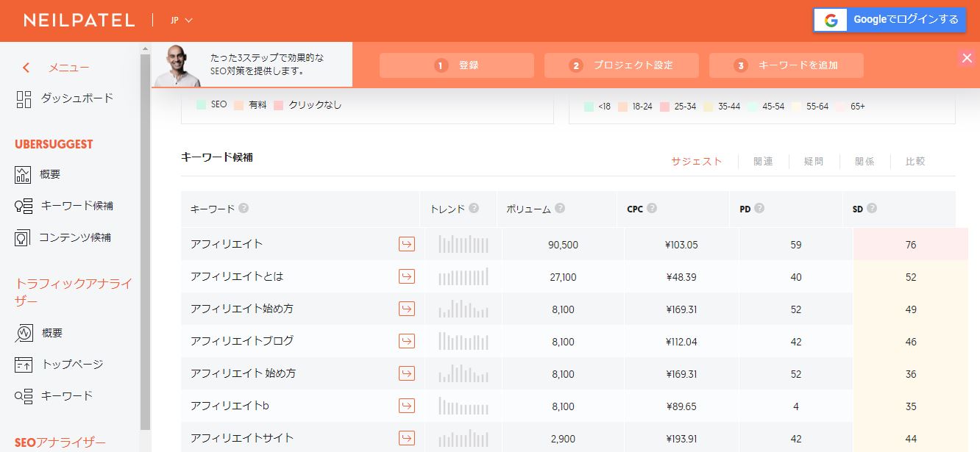Switch to the 疑問 tab
The image size is (980, 452).
click(x=814, y=162)
